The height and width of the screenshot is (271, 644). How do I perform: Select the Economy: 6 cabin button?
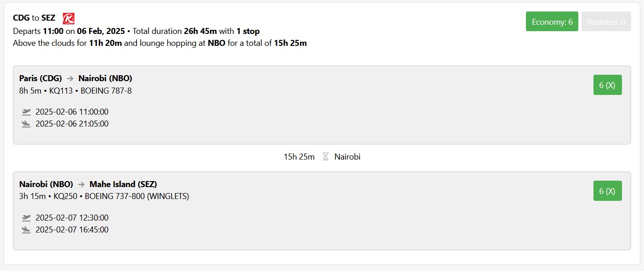pyautogui.click(x=552, y=22)
